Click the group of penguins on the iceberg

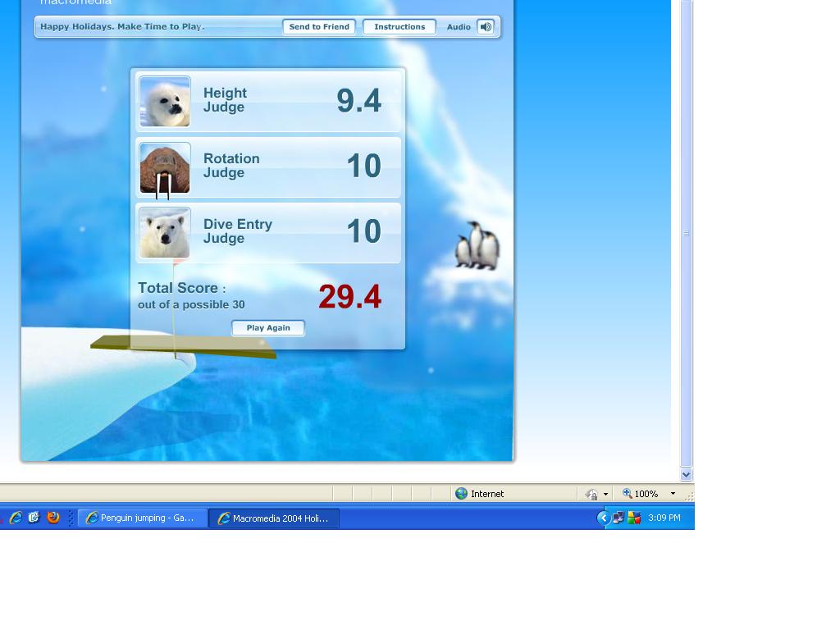[477, 246]
